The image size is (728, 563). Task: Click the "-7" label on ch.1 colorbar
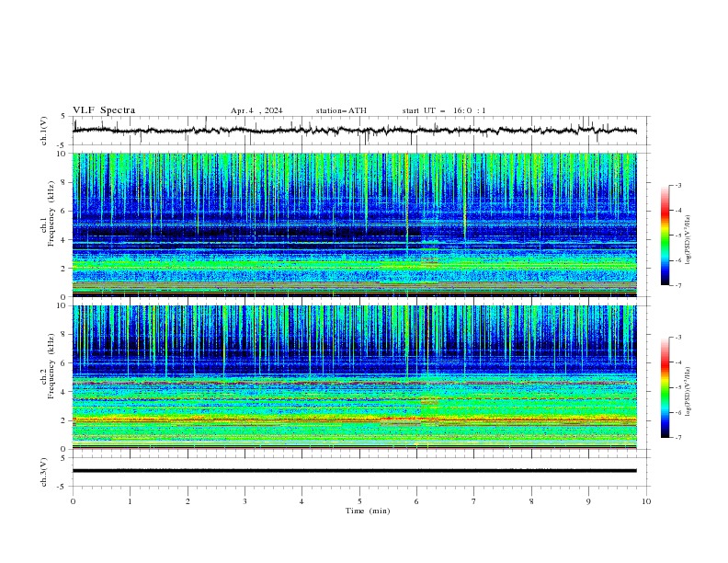pyautogui.click(x=677, y=286)
